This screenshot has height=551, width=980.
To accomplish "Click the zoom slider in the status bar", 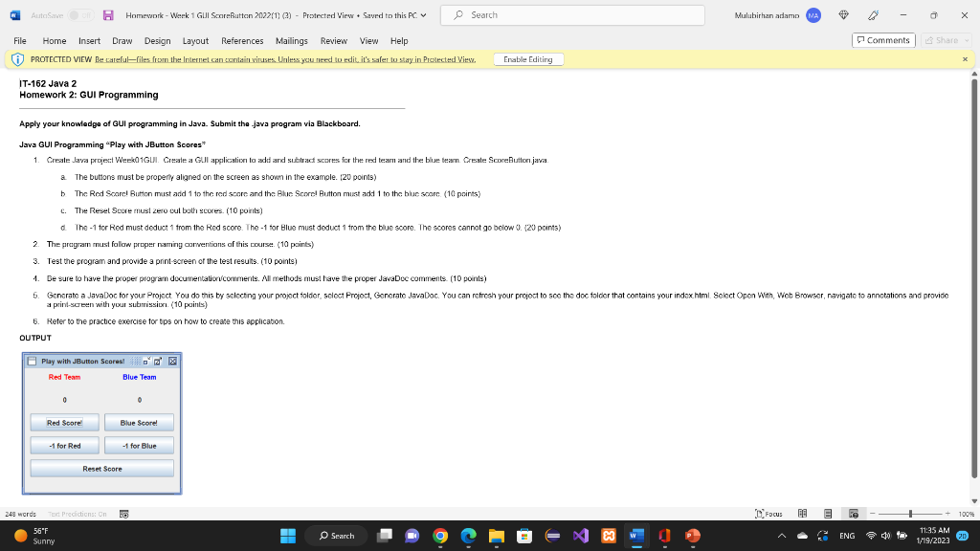I will pos(910,514).
